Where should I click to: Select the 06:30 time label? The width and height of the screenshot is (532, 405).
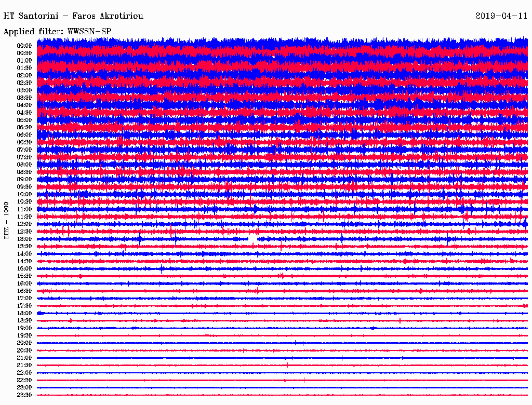[24, 142]
